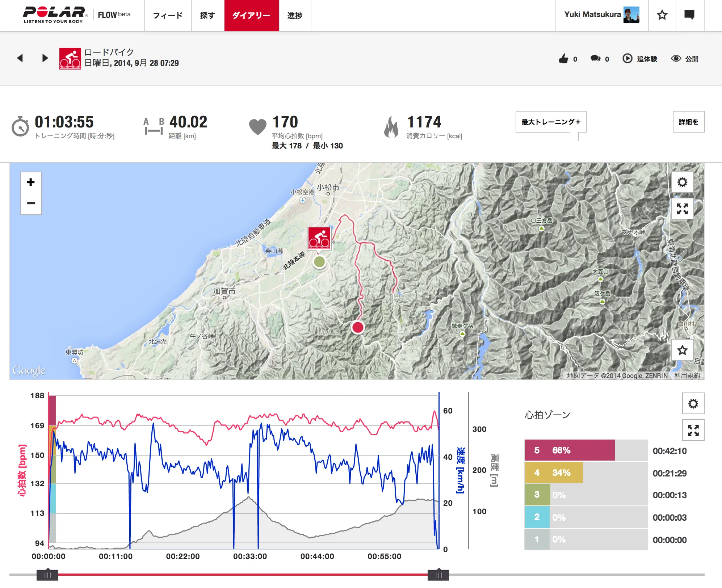Grab the right timeline range slider handle
The width and height of the screenshot is (722, 588).
coord(438,575)
